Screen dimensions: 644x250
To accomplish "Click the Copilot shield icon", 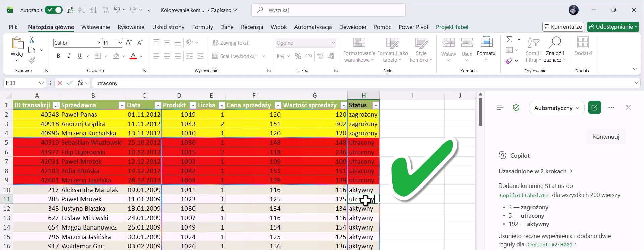I will coord(516,108).
